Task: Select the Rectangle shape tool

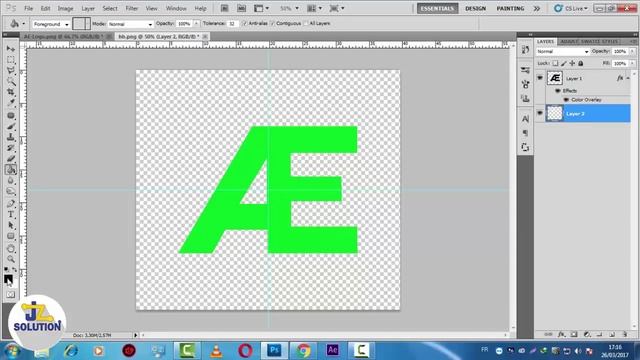Action: point(11,236)
